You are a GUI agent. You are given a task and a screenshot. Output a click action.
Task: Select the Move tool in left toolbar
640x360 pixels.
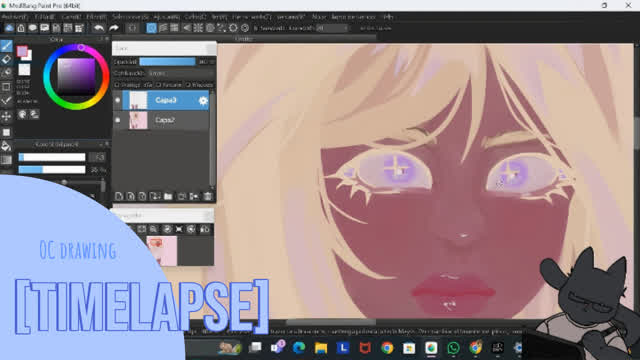(x=6, y=117)
